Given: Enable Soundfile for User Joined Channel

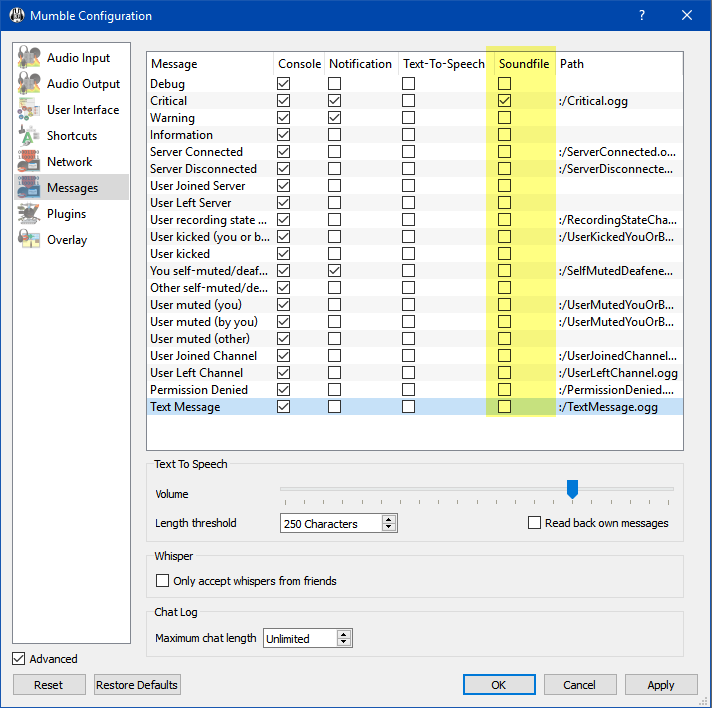Looking at the screenshot, I should click(x=504, y=356).
